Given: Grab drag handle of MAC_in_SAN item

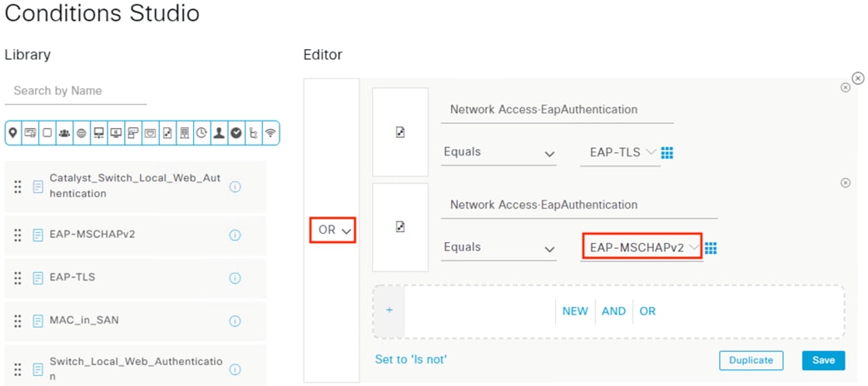Looking at the screenshot, I should (17, 321).
